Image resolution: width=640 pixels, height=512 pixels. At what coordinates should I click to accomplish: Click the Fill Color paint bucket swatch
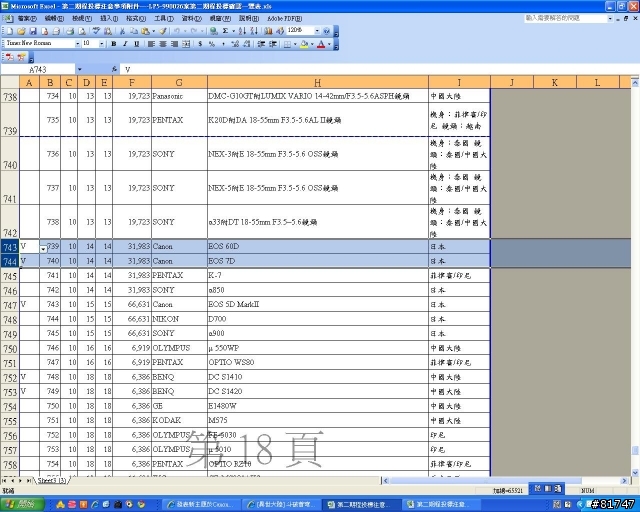304,44
